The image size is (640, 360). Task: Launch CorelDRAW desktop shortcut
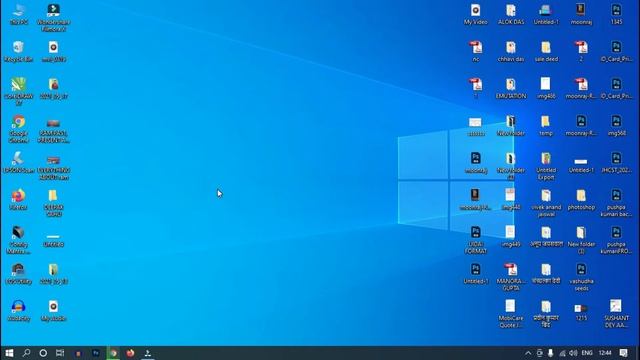click(x=18, y=91)
